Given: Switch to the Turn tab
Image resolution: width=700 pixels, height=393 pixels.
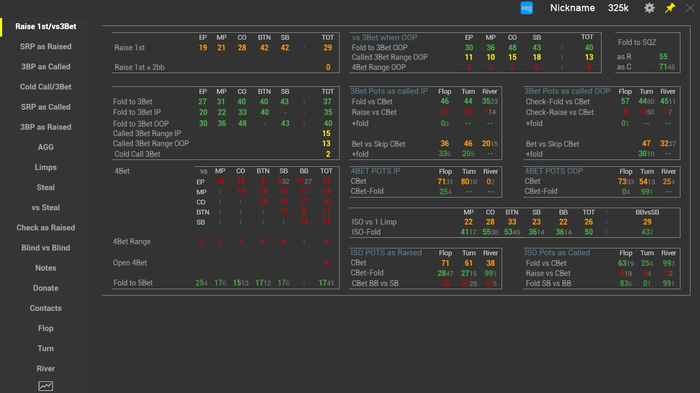Looking at the screenshot, I should (x=46, y=348).
